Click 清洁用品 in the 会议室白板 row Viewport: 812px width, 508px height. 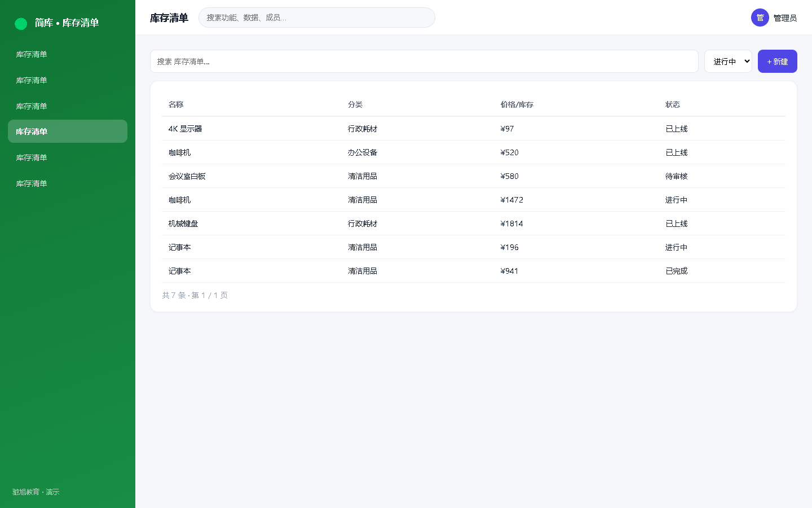point(363,176)
